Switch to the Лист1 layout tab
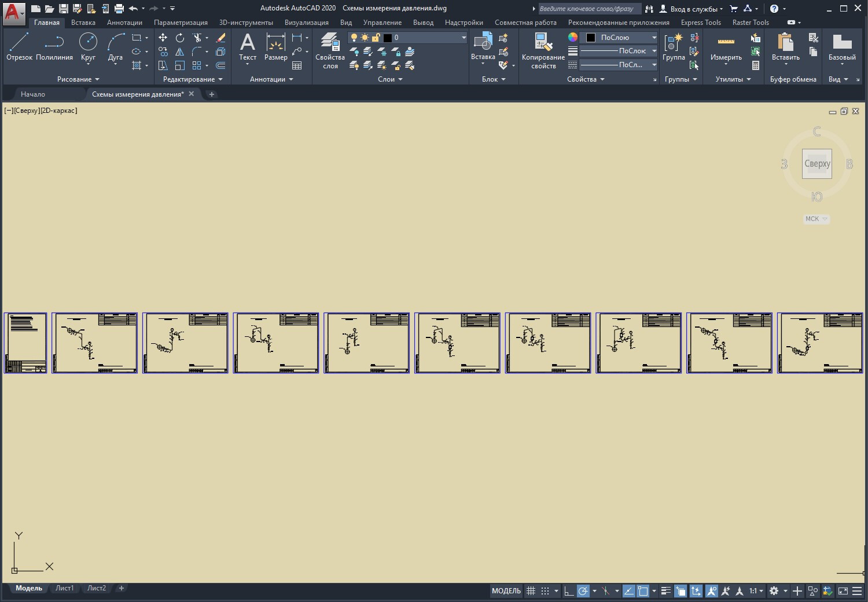Viewport: 868px width, 602px height. tap(64, 588)
